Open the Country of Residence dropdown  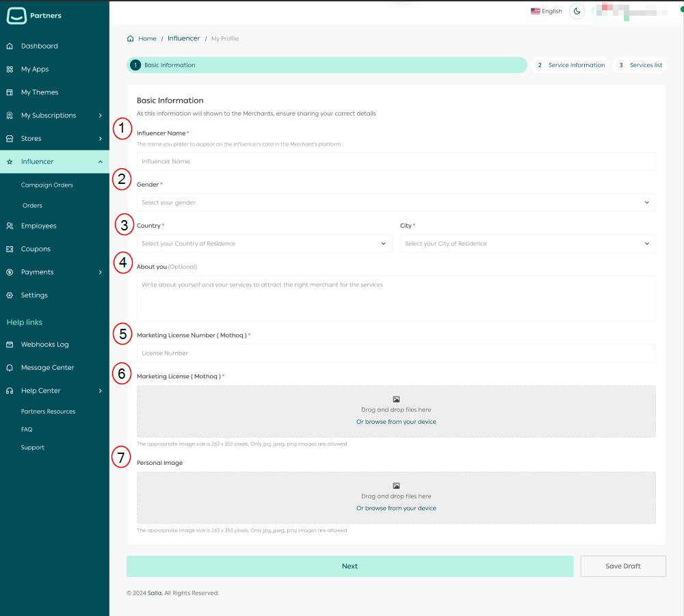[x=264, y=243]
